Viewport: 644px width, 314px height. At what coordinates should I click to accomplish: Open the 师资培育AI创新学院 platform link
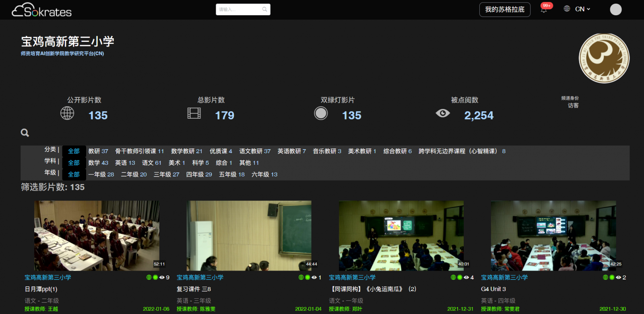pyautogui.click(x=62, y=53)
